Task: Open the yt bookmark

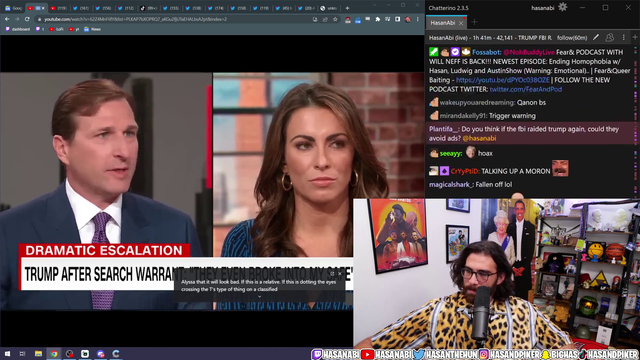Action: pos(74,29)
